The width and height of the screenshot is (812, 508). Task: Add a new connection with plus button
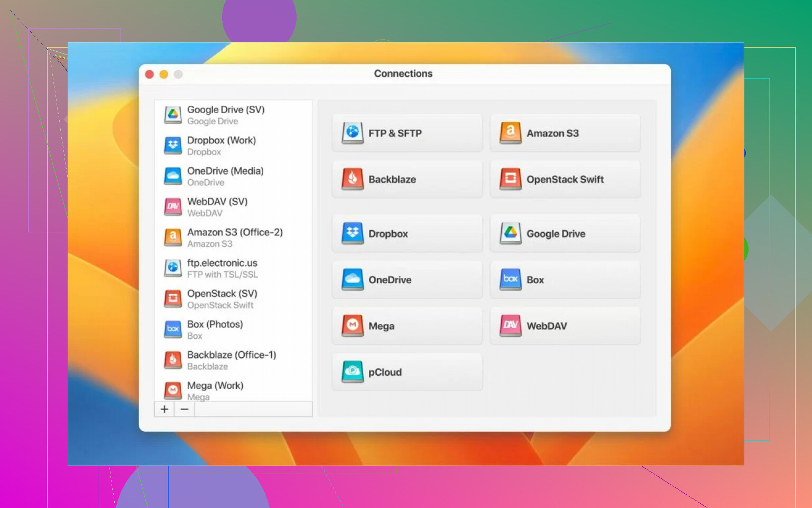tap(164, 409)
